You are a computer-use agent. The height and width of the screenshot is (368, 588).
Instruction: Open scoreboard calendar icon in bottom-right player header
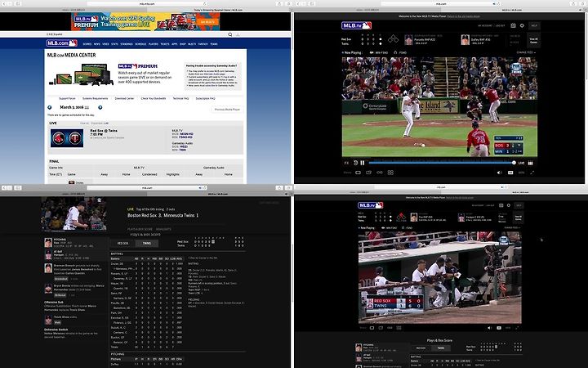click(501, 205)
